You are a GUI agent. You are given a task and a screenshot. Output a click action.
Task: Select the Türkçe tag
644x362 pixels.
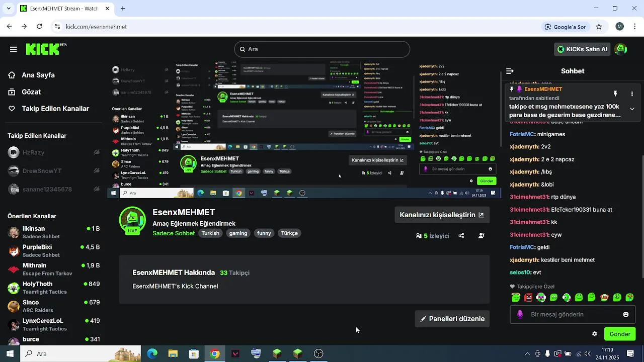point(289,233)
